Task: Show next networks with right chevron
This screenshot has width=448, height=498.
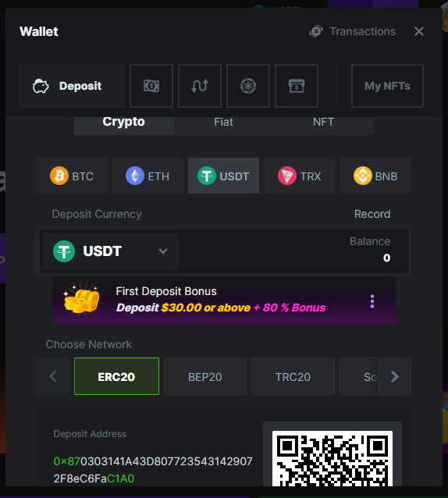Action: 395,376
